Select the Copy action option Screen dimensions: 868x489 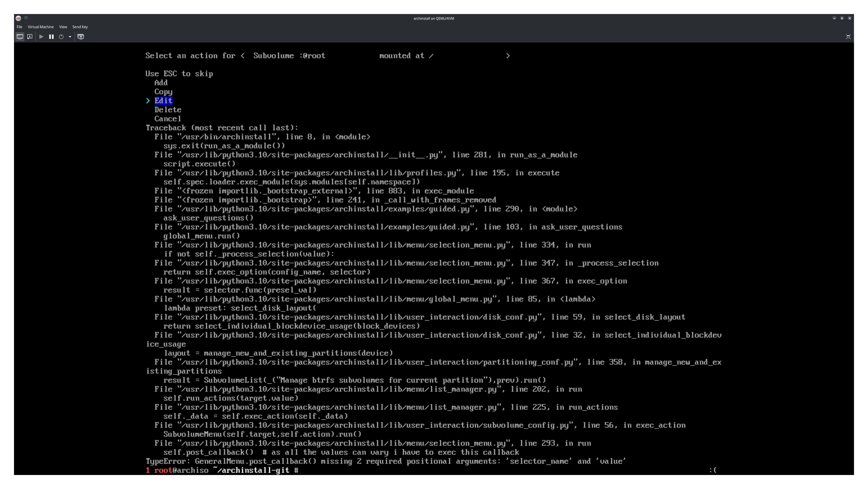point(163,91)
